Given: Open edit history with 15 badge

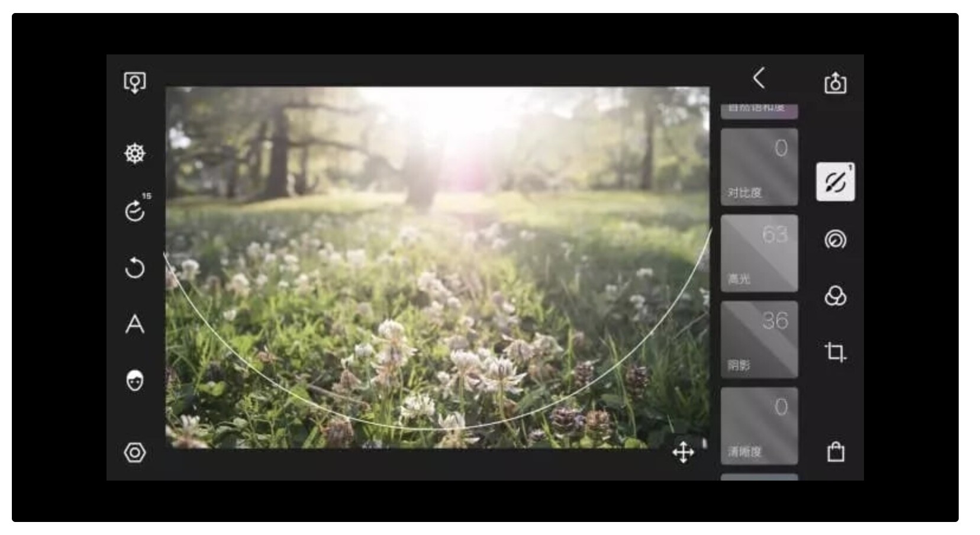Looking at the screenshot, I should tap(135, 210).
